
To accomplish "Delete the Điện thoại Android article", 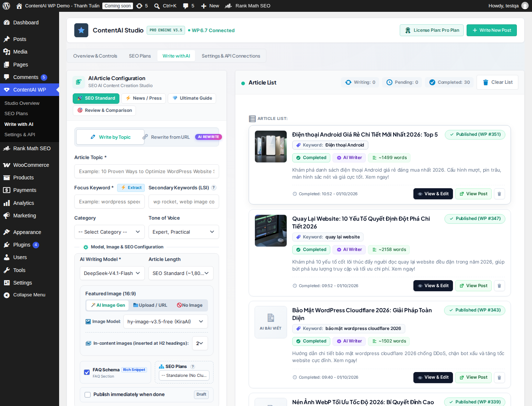I will click(499, 194).
